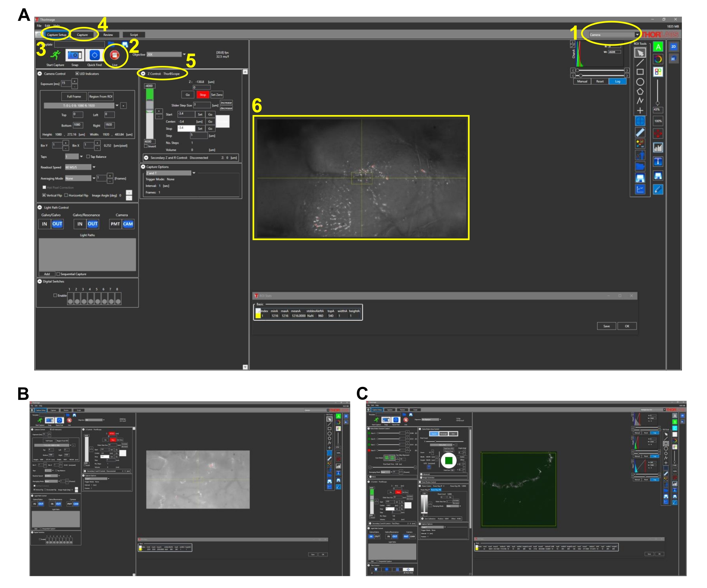This screenshot has width=707, height=588.
Task: Open the color wheel LUT icon
Action: pos(658,59)
